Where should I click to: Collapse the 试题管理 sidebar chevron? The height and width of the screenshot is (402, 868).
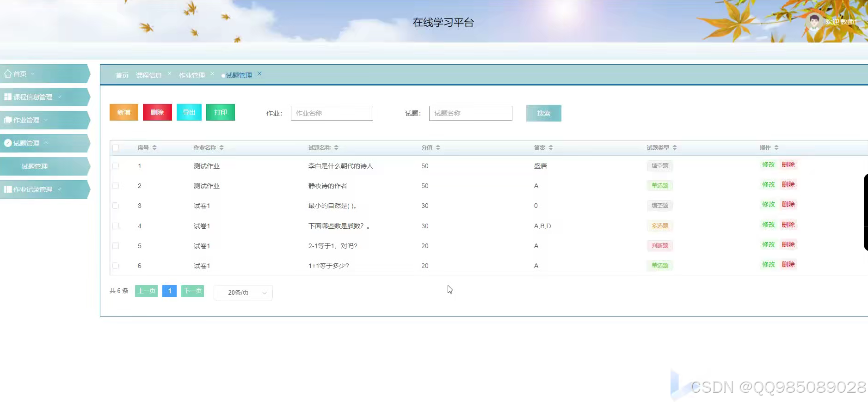pos(46,143)
